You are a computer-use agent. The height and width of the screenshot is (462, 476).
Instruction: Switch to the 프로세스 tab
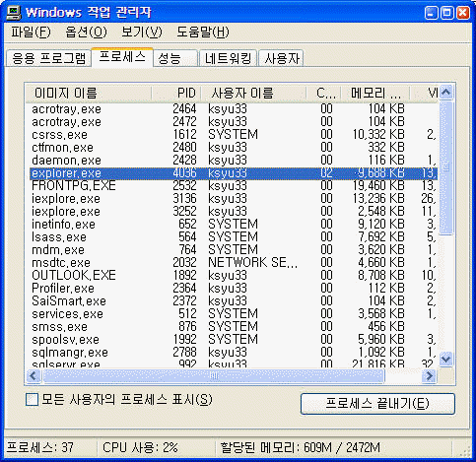122,57
